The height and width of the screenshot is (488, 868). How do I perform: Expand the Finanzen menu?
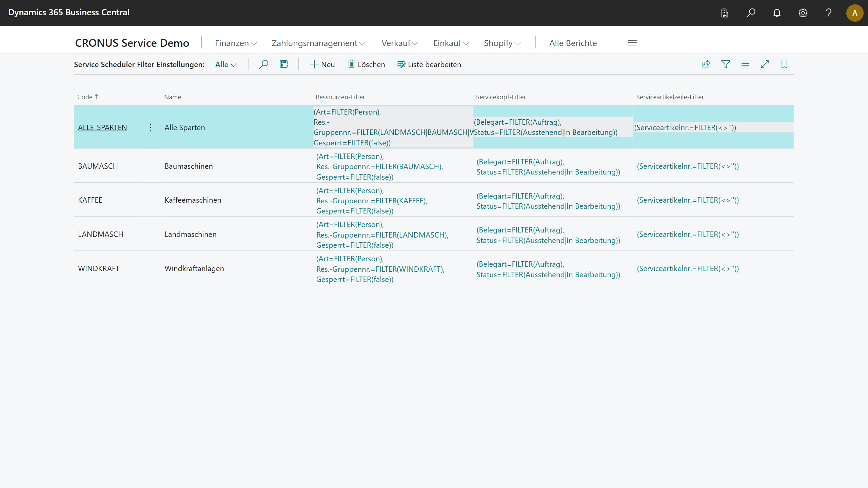click(x=236, y=43)
